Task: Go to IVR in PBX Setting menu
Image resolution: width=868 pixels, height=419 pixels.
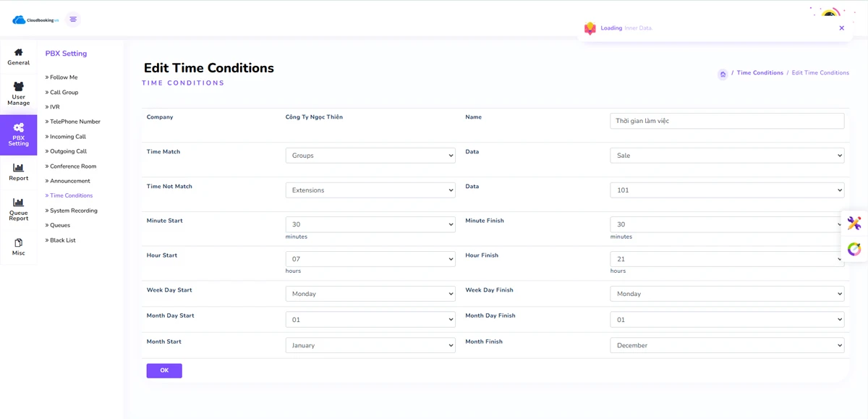Action: pyautogui.click(x=55, y=107)
